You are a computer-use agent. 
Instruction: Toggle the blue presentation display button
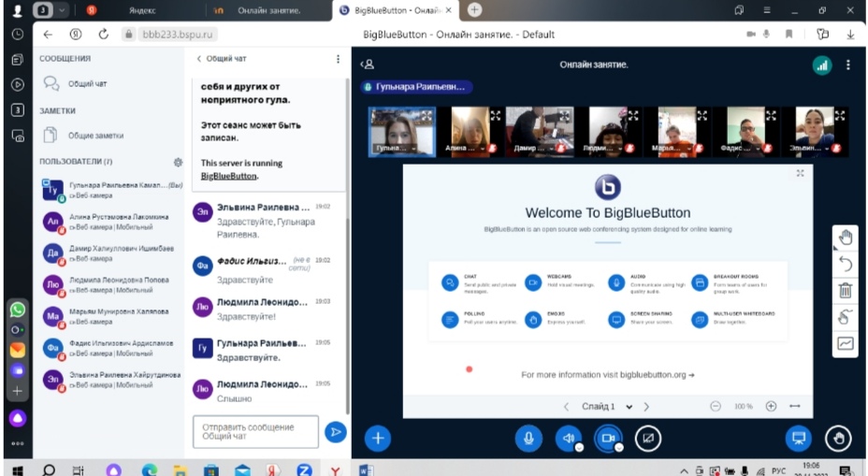(x=798, y=438)
